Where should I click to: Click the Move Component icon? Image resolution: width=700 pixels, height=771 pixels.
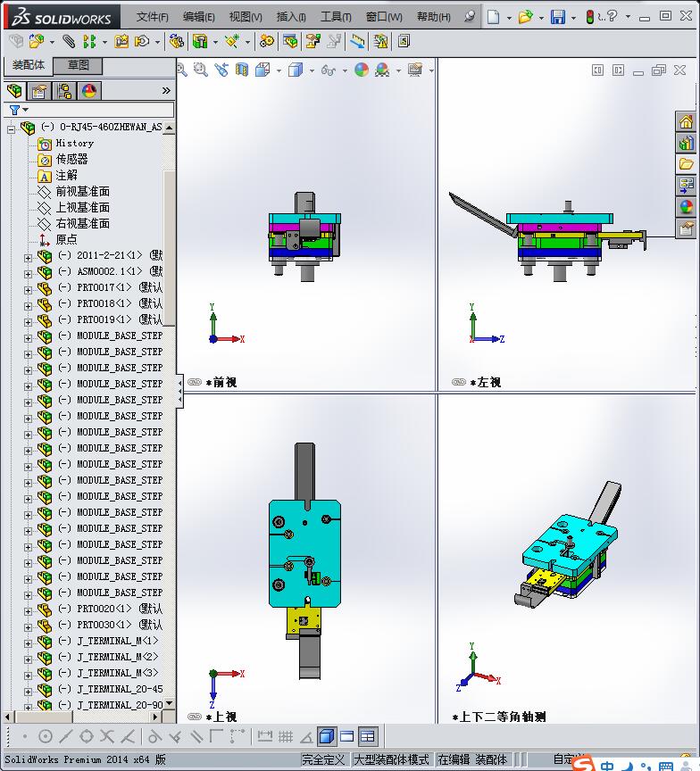pyautogui.click(x=142, y=41)
